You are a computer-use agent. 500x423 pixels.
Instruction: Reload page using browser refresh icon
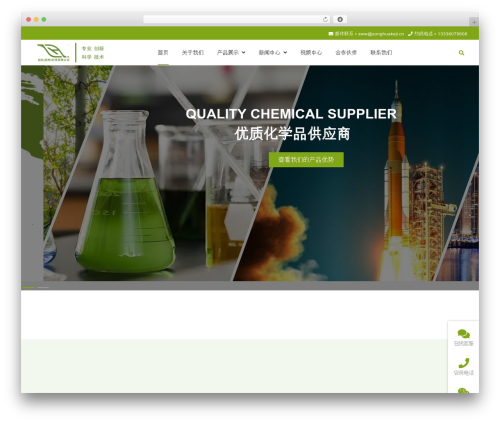325,20
